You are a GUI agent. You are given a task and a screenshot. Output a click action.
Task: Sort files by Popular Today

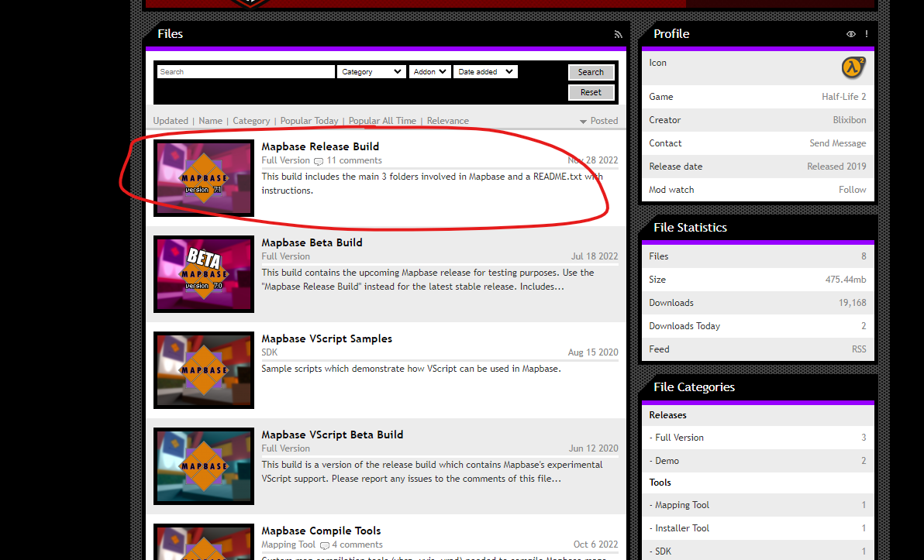pos(309,121)
